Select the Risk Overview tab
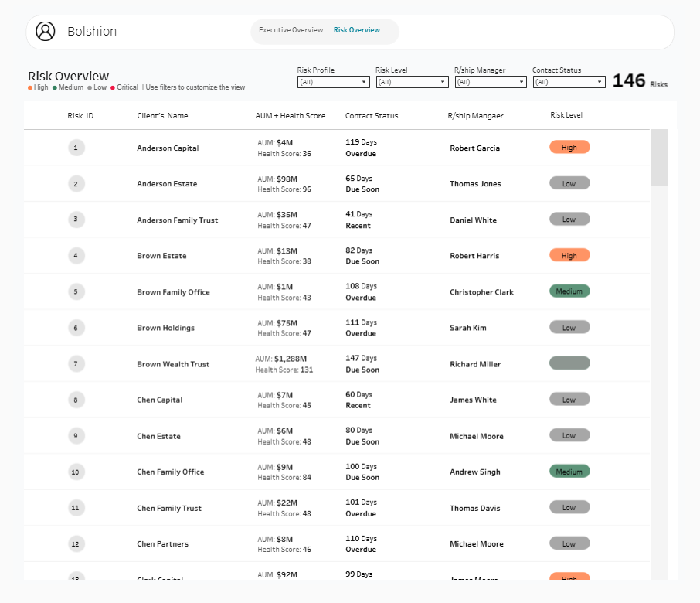This screenshot has height=603, width=700. [x=357, y=30]
